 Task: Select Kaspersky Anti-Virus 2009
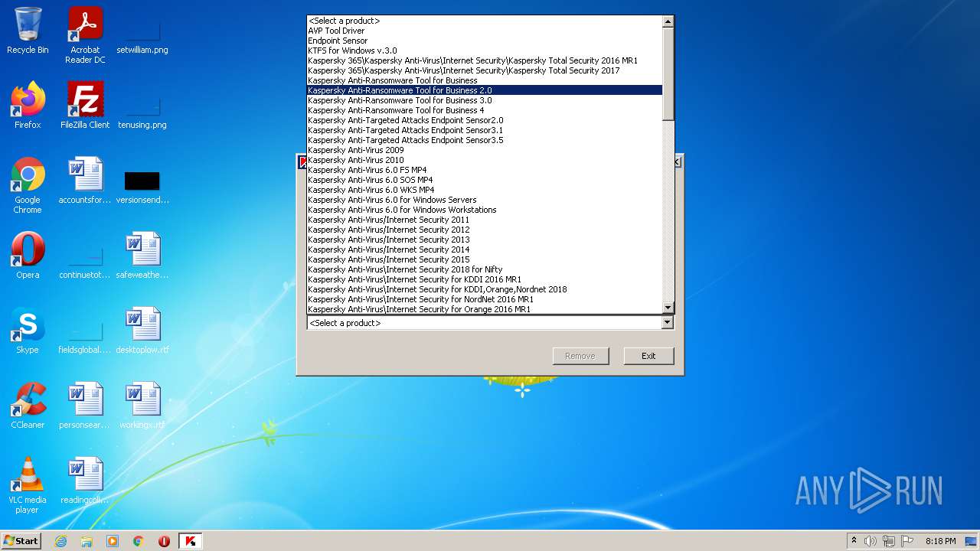click(x=485, y=150)
